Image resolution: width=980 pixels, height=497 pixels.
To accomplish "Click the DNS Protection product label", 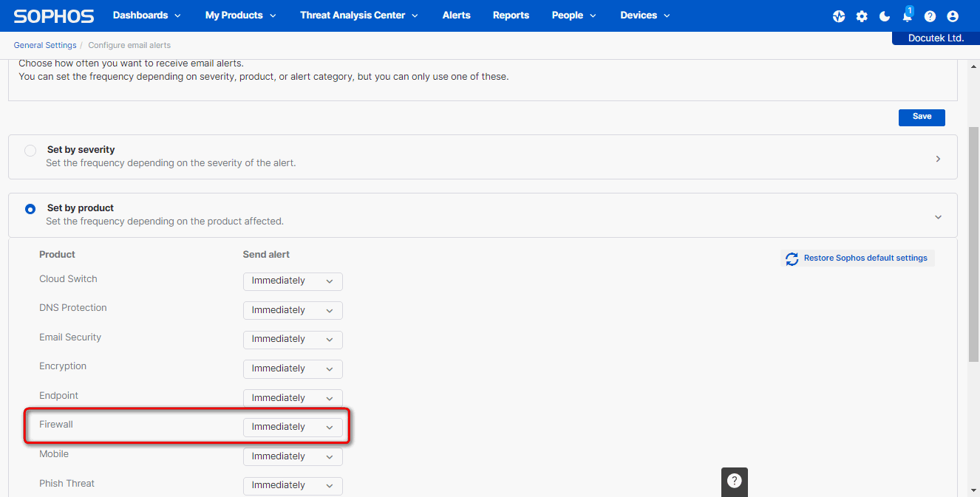I will click(x=73, y=308).
